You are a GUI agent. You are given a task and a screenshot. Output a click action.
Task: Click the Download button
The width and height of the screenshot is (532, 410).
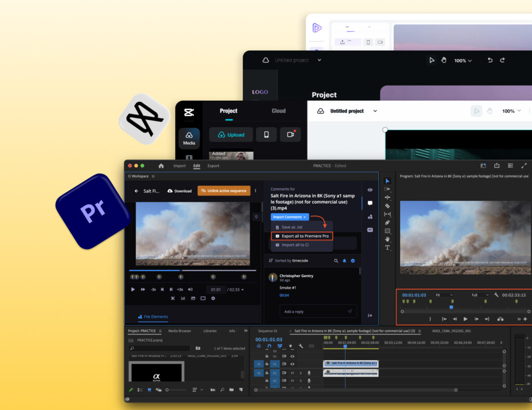tap(179, 191)
